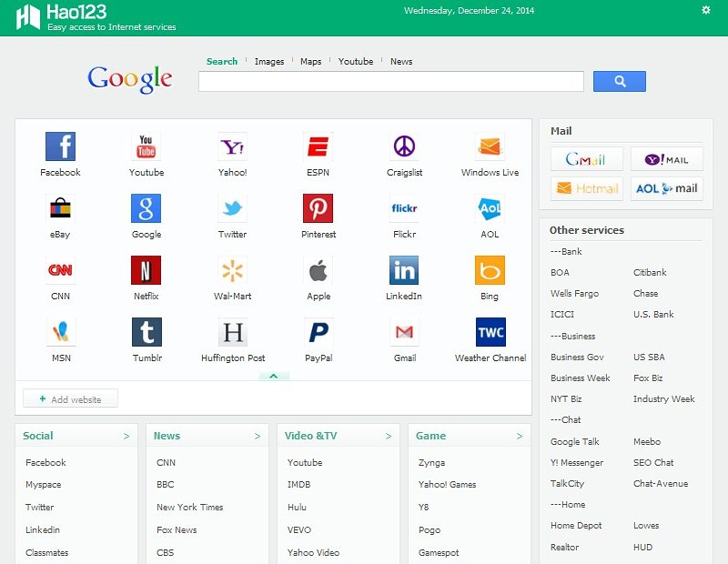
Task: Open the Wells Fargo link
Action: (x=574, y=294)
